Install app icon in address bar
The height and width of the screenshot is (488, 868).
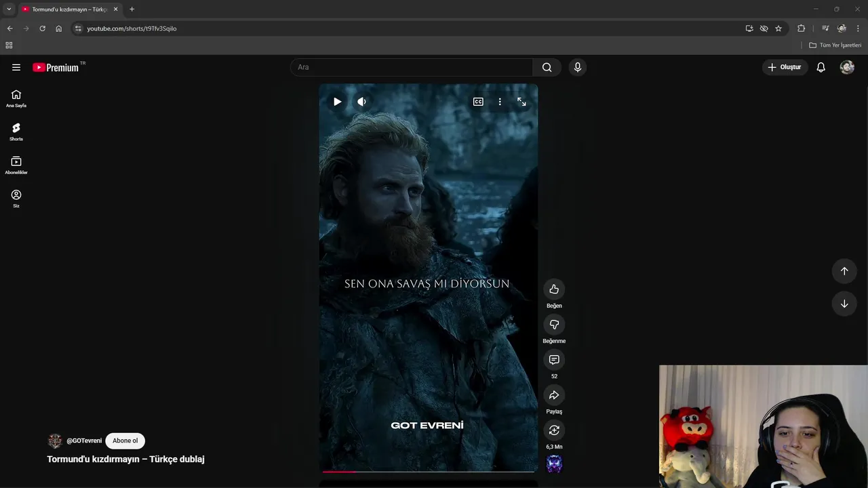(749, 28)
